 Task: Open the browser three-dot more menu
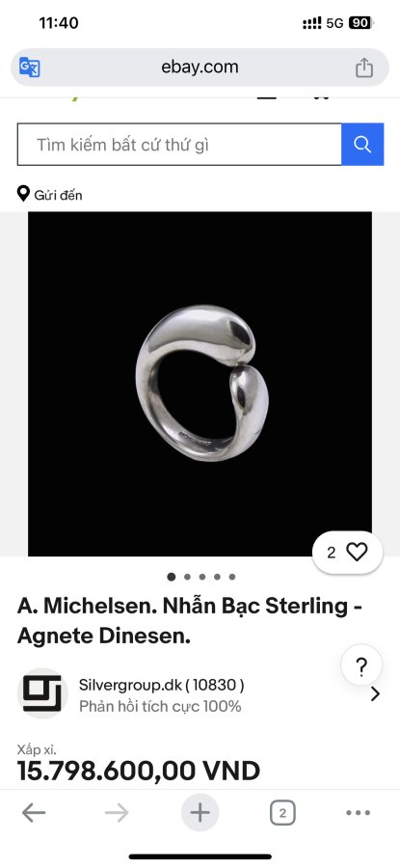pyautogui.click(x=358, y=813)
